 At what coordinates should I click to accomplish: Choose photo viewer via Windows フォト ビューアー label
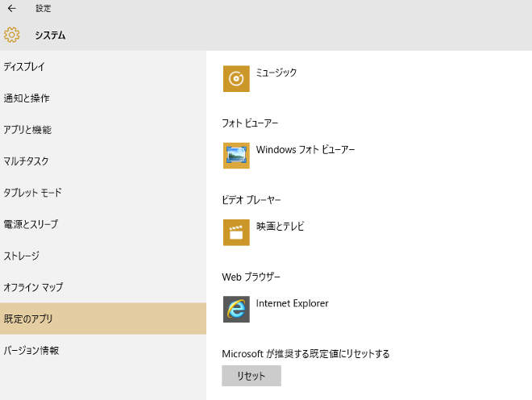click(305, 150)
